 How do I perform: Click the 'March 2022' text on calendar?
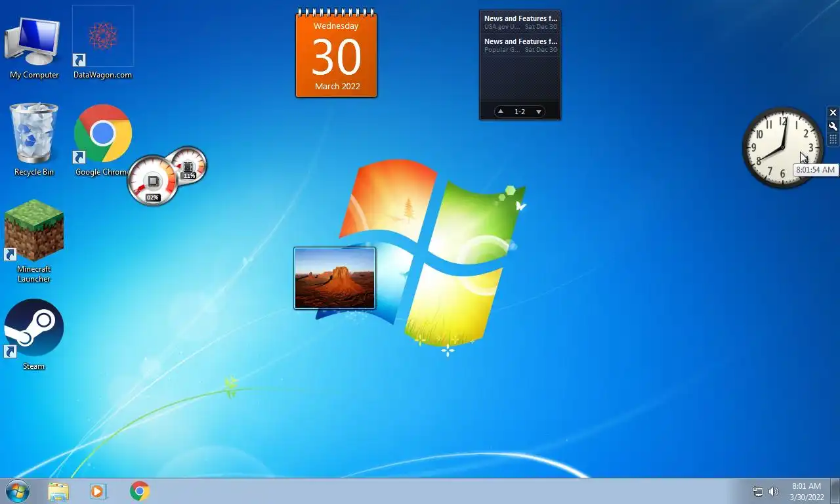click(337, 86)
